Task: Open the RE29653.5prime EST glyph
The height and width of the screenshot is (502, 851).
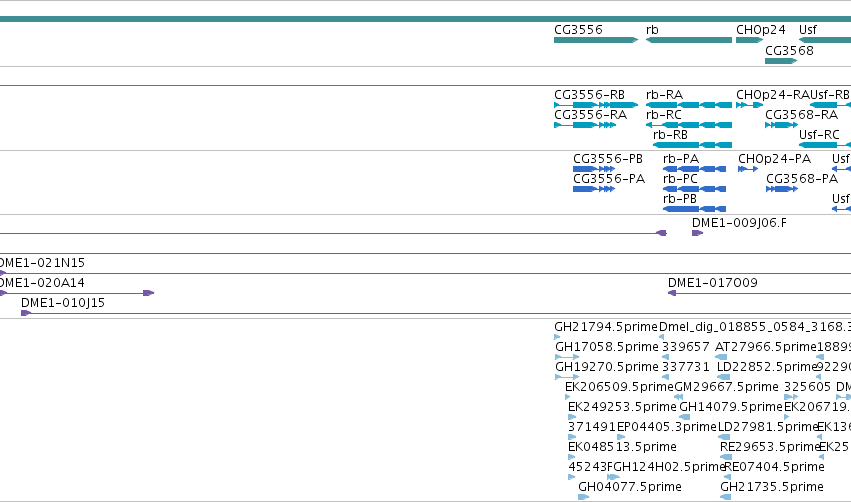Action: 726,457
